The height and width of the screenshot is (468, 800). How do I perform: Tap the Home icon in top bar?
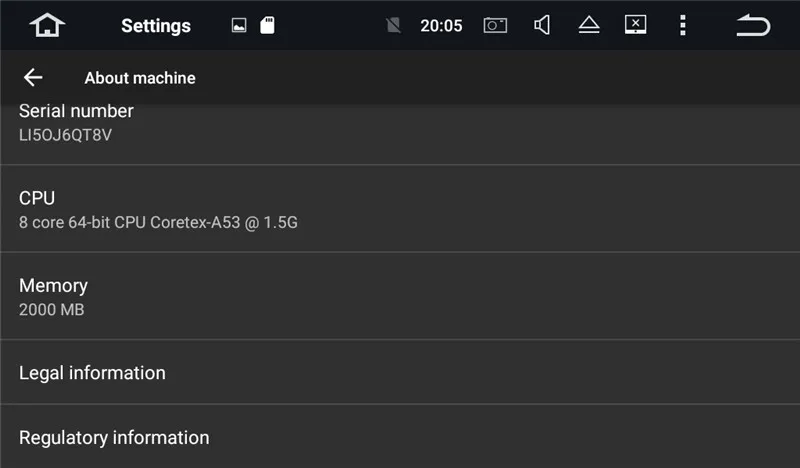point(47,25)
